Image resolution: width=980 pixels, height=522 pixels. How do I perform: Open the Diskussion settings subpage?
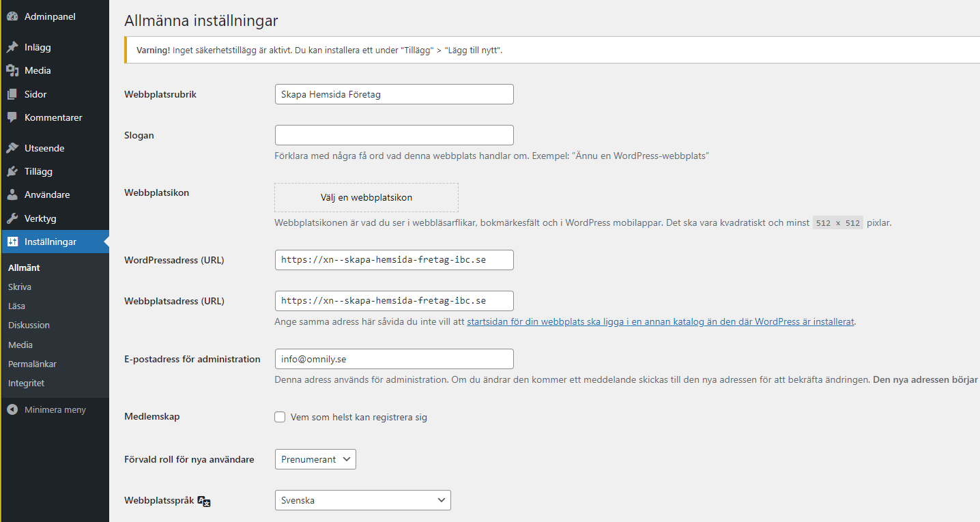point(29,325)
